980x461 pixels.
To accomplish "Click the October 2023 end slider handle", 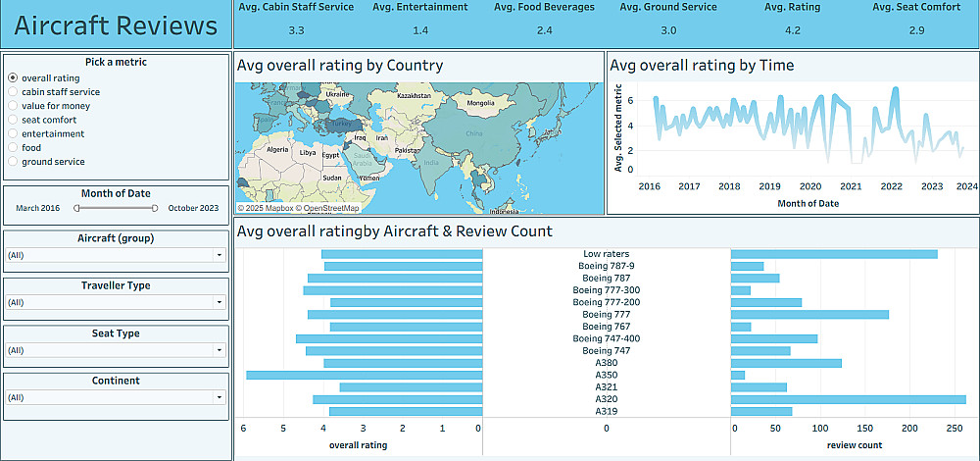I will coord(155,208).
